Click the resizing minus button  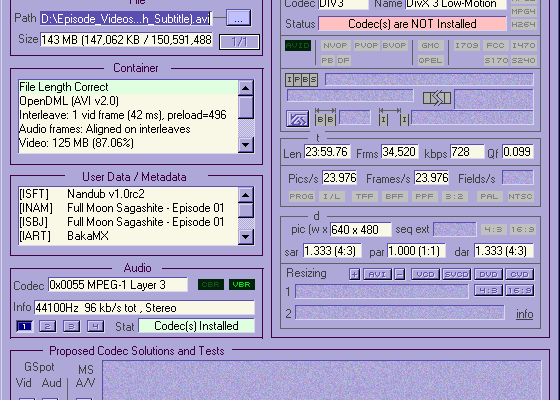pos(400,274)
